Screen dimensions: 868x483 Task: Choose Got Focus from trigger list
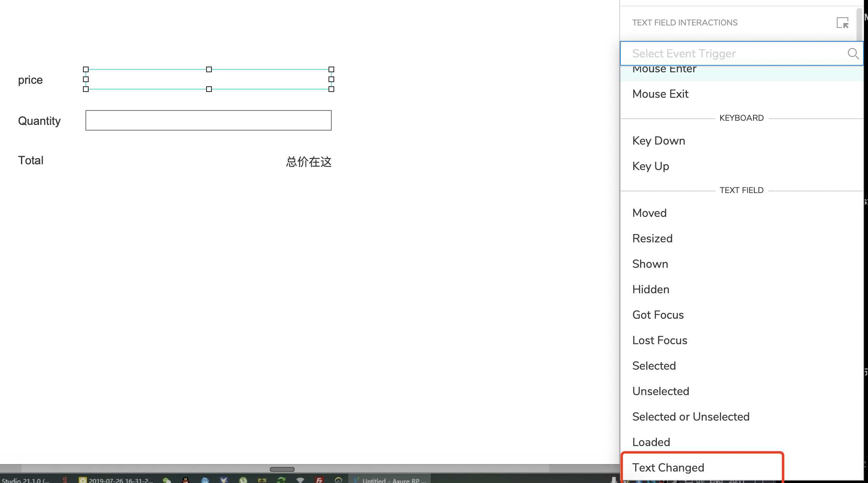[x=658, y=315]
